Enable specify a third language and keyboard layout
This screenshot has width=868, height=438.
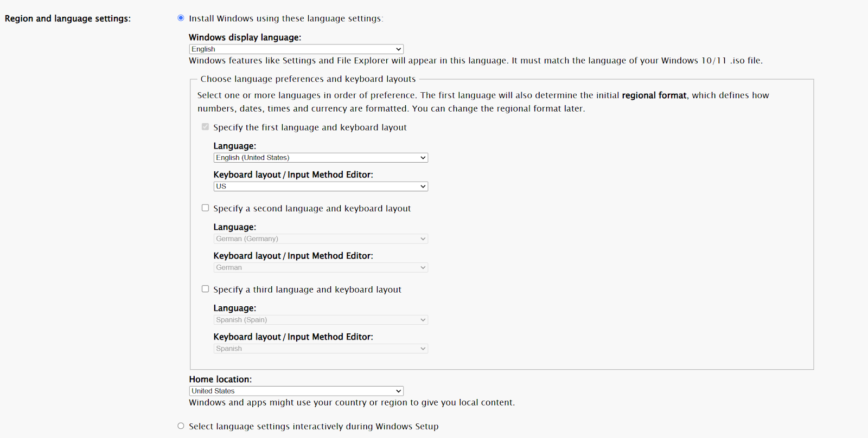point(205,288)
